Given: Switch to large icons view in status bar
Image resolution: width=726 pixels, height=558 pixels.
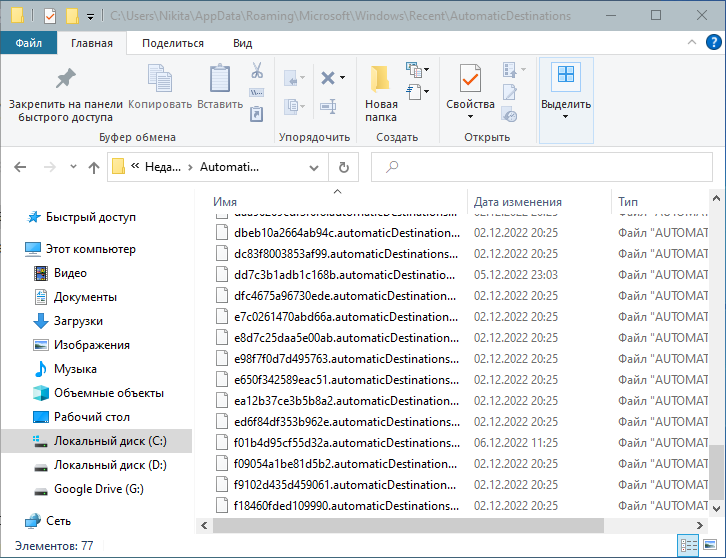Looking at the screenshot, I should 710,545.
